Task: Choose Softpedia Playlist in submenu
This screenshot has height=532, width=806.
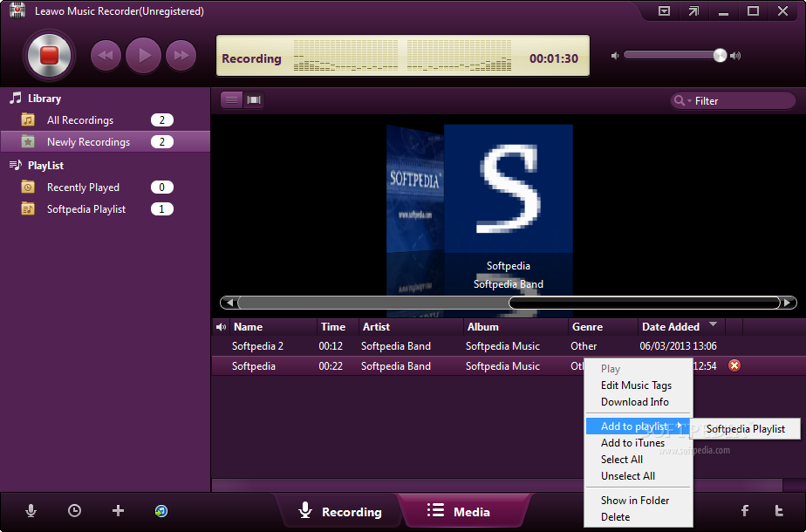Action: pyautogui.click(x=745, y=429)
